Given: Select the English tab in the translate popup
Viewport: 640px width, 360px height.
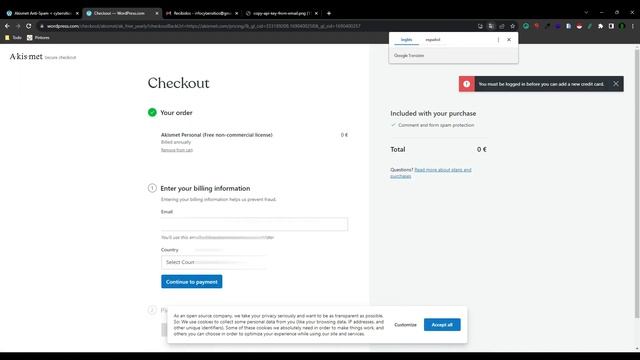Looking at the screenshot, I should point(407,40).
